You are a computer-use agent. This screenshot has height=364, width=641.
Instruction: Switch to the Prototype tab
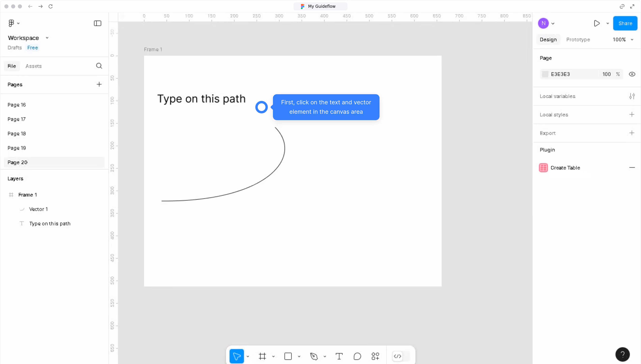(578, 39)
